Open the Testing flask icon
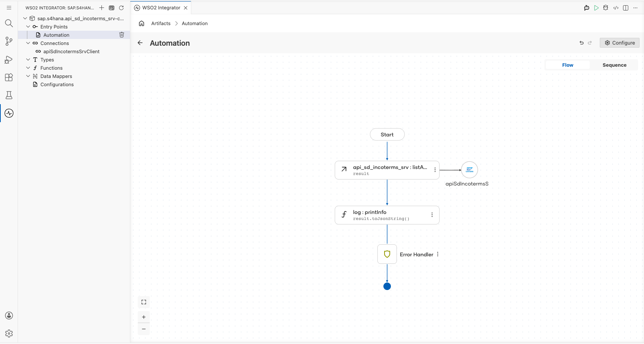The height and width of the screenshot is (344, 644). pos(9,95)
